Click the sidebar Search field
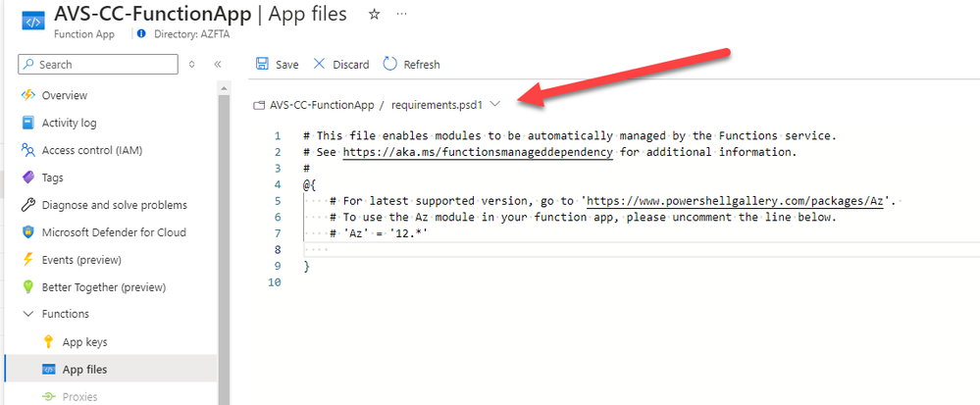Screen dimensions: 980x405 tap(98, 65)
